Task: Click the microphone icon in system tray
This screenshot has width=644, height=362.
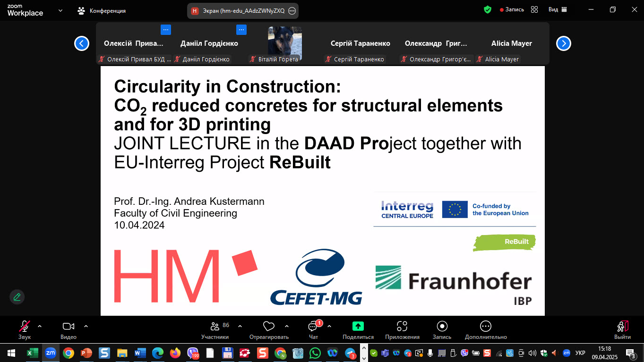Action: pyautogui.click(x=430, y=353)
